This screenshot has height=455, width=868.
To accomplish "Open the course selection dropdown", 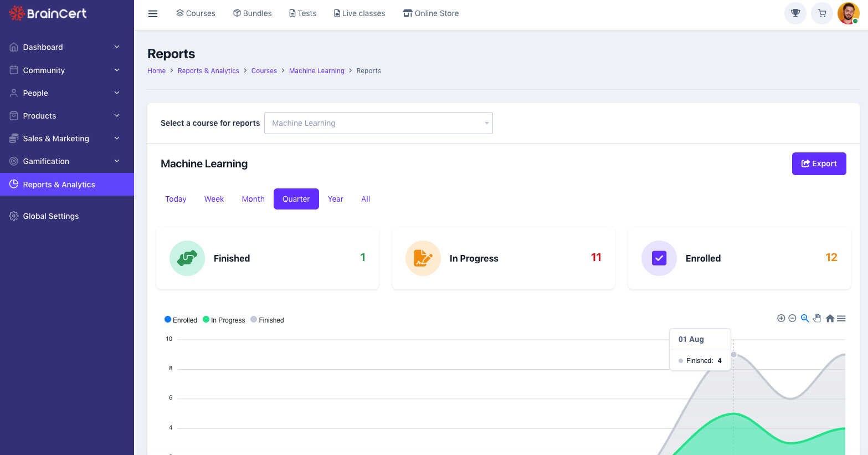I will 378,123.
